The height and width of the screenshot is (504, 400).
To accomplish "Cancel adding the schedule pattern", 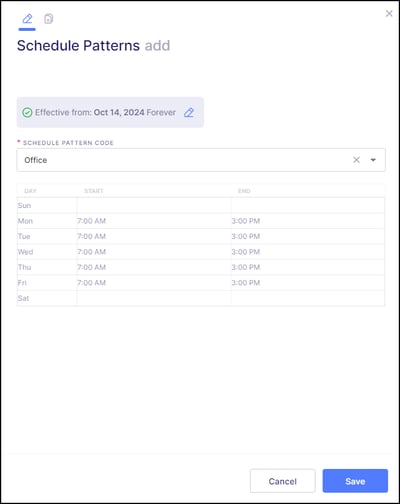I will (283, 481).
